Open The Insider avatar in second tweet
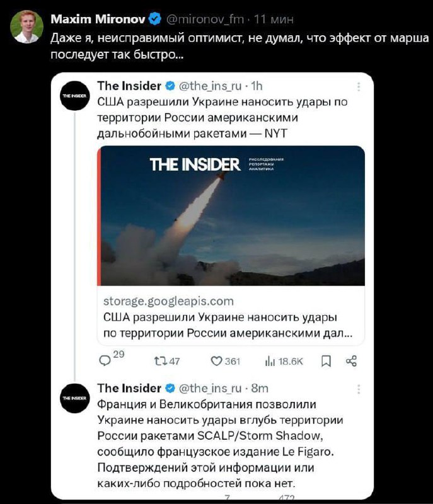The image size is (433, 504). tap(74, 398)
